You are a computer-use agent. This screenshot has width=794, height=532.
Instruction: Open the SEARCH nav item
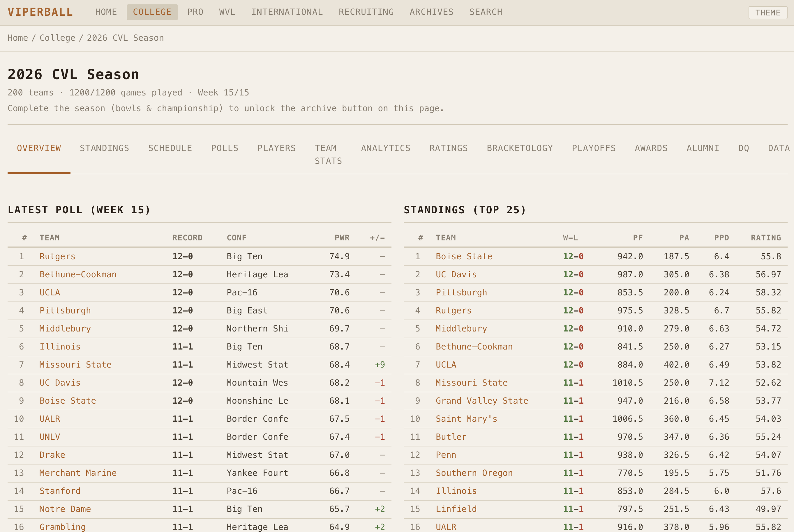pyautogui.click(x=486, y=12)
